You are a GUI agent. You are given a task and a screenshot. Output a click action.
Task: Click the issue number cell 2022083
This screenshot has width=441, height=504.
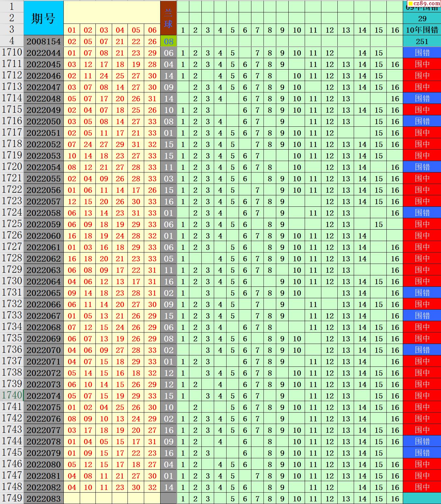coord(43,498)
